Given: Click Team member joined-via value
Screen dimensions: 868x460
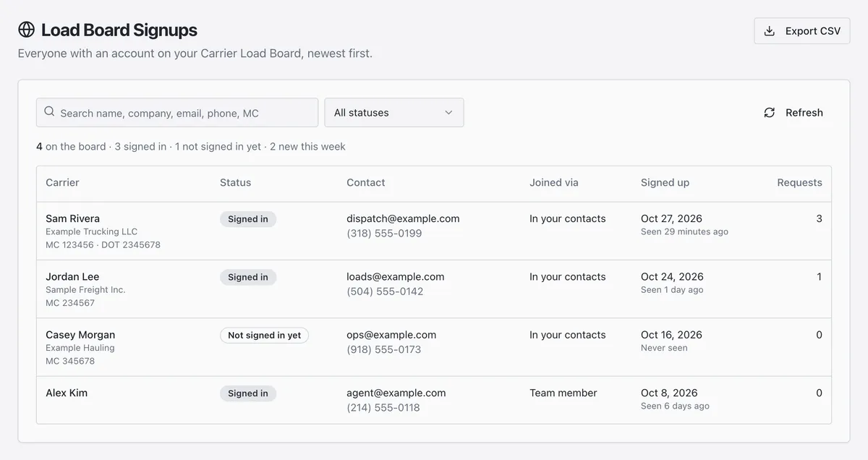Looking at the screenshot, I should coord(563,393).
